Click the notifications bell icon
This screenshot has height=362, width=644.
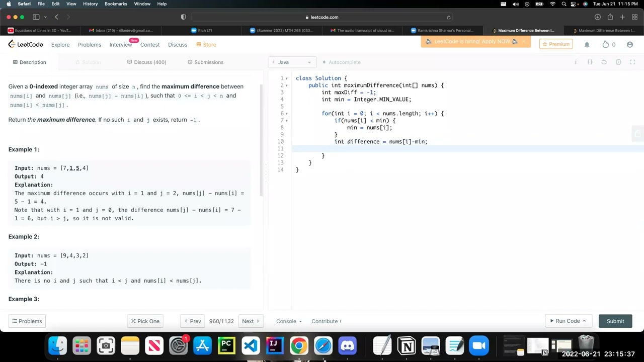click(587, 45)
